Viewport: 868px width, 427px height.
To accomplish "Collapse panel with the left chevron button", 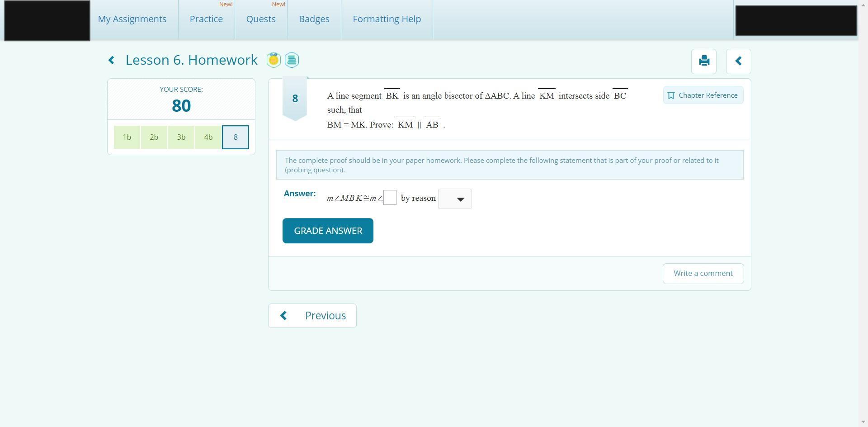I will [738, 61].
